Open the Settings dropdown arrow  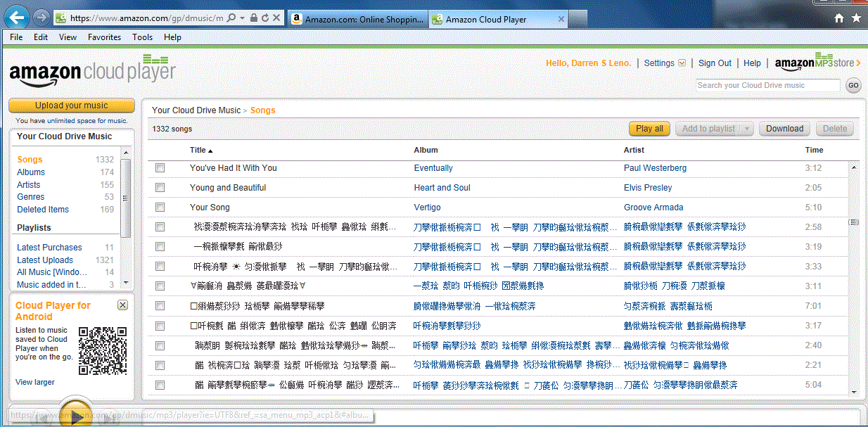(682, 63)
